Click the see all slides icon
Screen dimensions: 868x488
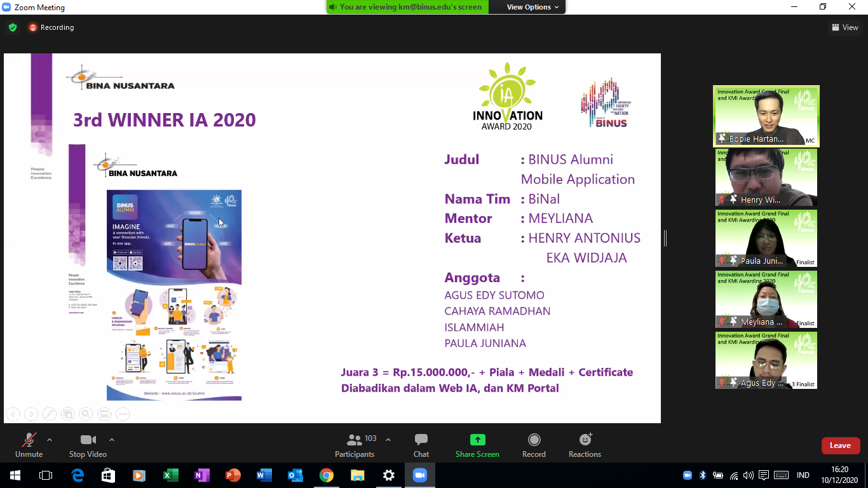tap(68, 414)
